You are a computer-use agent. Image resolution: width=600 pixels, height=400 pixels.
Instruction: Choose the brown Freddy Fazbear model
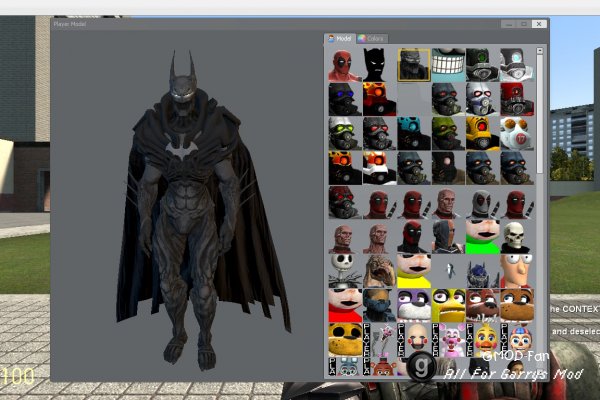point(517,305)
